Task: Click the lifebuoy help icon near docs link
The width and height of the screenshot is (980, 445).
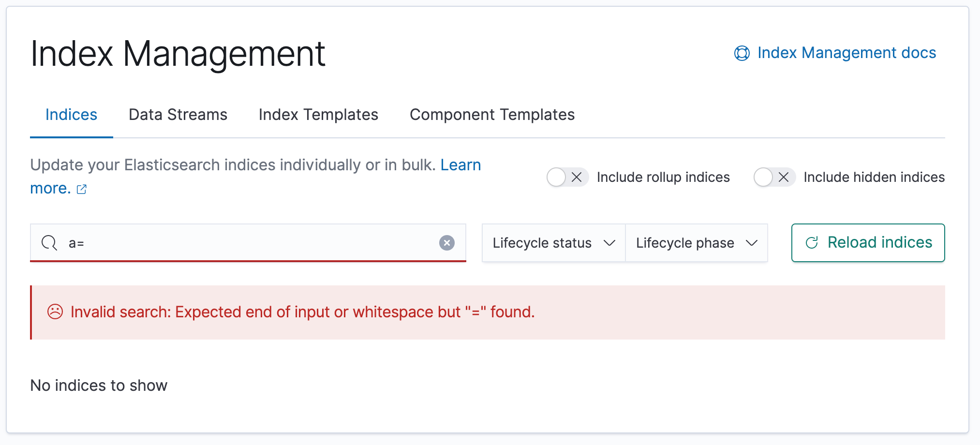Action: point(742,53)
